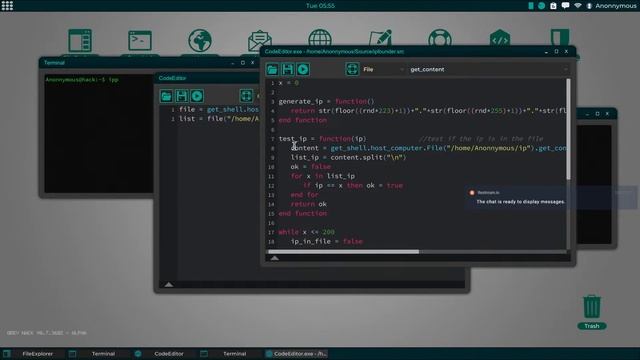
Task: Click save floppy icon in back CodeEditor
Action: tap(181, 96)
